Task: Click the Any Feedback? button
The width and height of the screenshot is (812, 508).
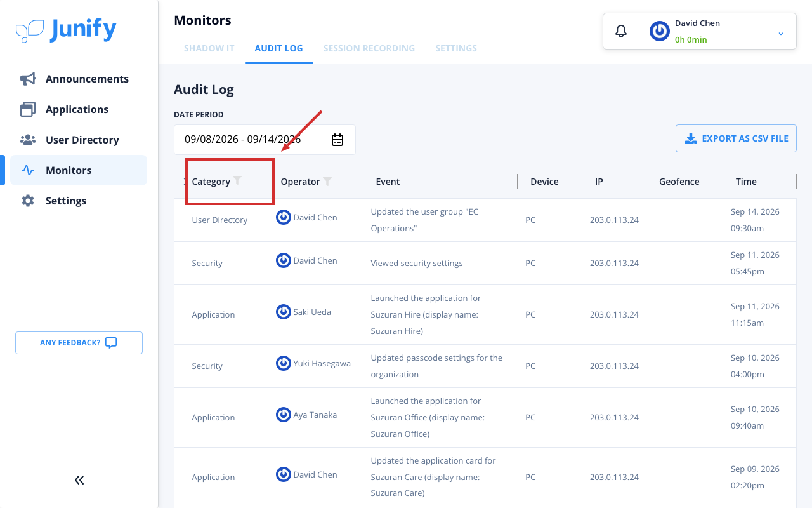Action: pyautogui.click(x=79, y=343)
